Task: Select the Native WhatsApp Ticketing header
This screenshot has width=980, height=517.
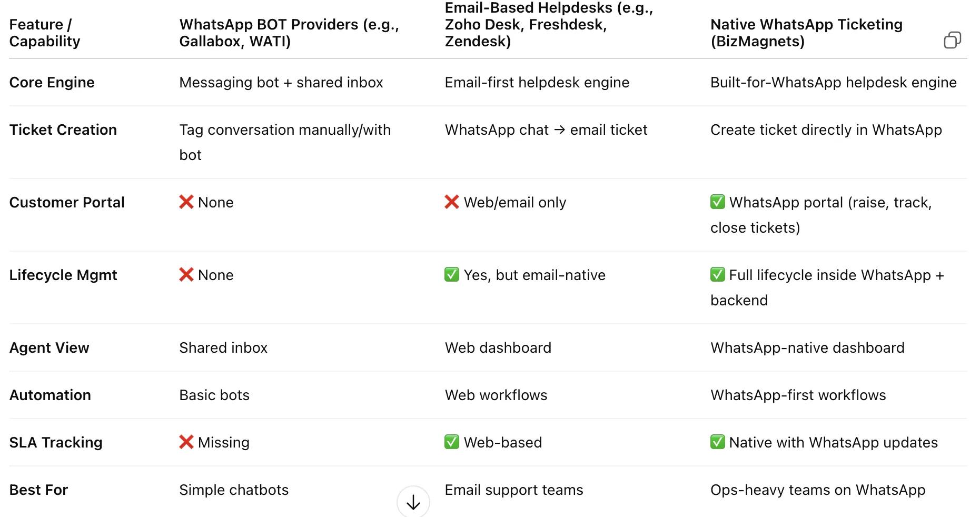Action: (x=806, y=33)
